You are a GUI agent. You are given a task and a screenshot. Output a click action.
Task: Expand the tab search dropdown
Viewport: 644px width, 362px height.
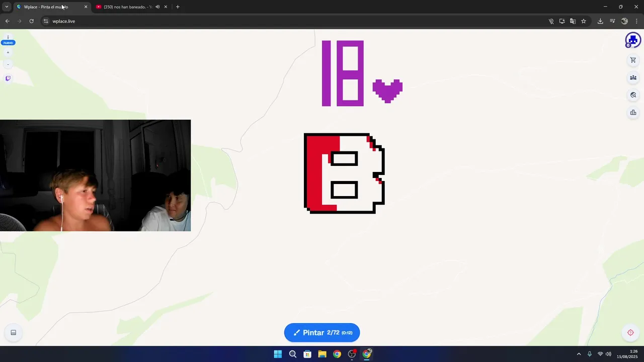coord(7,7)
